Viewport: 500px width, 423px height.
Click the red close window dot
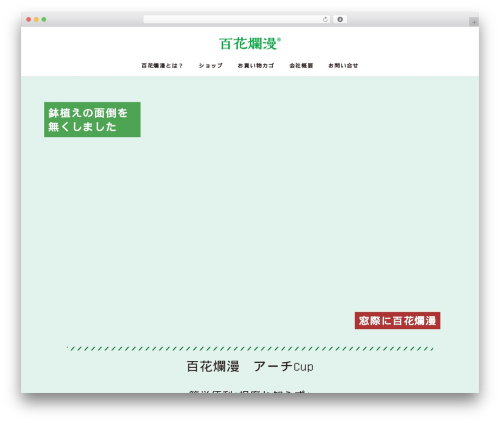[29, 20]
